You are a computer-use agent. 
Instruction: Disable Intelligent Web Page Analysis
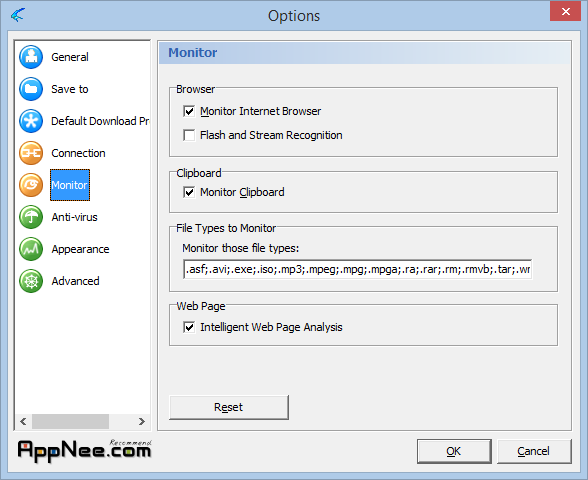(x=189, y=327)
